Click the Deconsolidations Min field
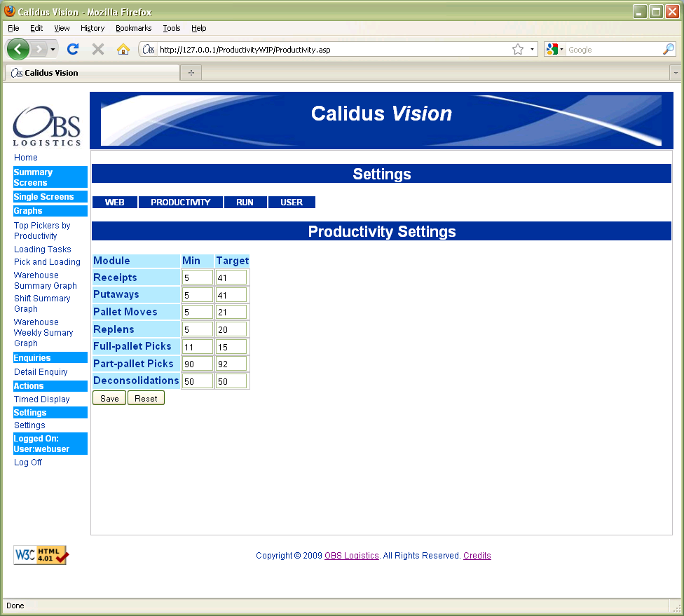This screenshot has width=684, height=616. tap(197, 381)
